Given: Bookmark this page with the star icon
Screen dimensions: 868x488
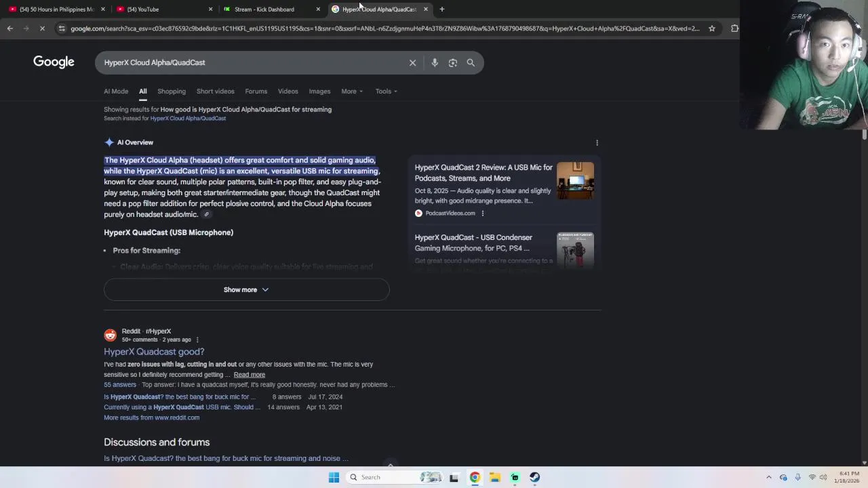Looking at the screenshot, I should [711, 28].
